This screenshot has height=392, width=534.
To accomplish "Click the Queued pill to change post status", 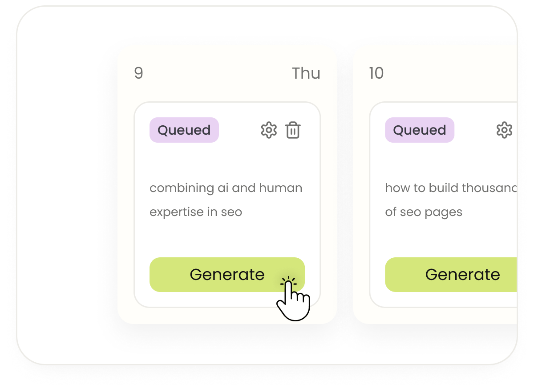I will pos(183,130).
